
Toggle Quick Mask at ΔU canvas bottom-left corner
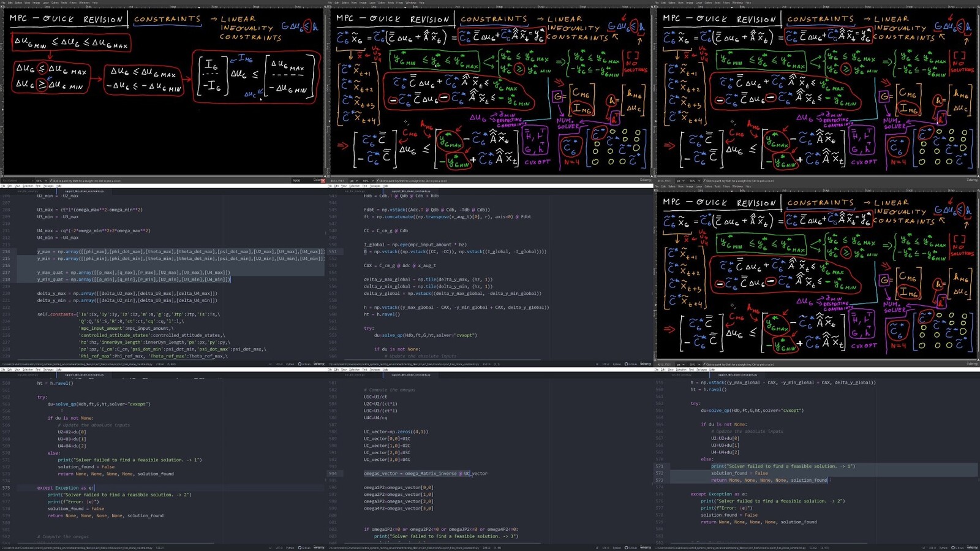pos(2,177)
